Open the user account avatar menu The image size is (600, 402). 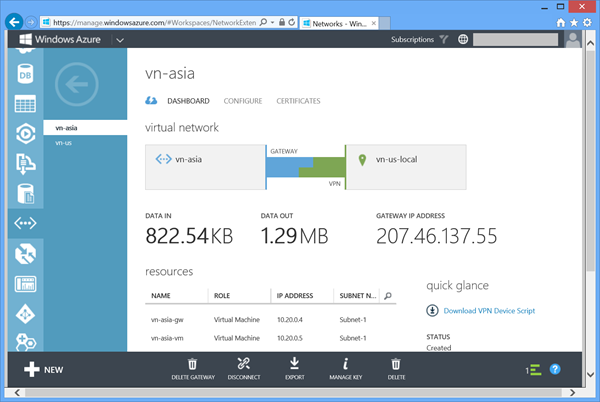[x=573, y=40]
